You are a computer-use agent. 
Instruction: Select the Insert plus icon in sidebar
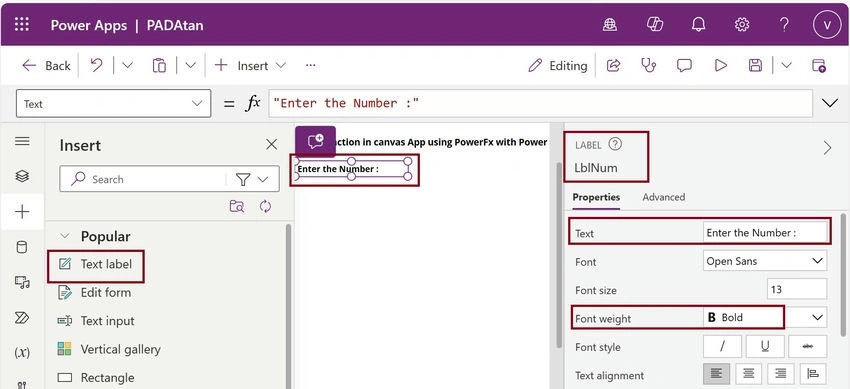pos(22,211)
